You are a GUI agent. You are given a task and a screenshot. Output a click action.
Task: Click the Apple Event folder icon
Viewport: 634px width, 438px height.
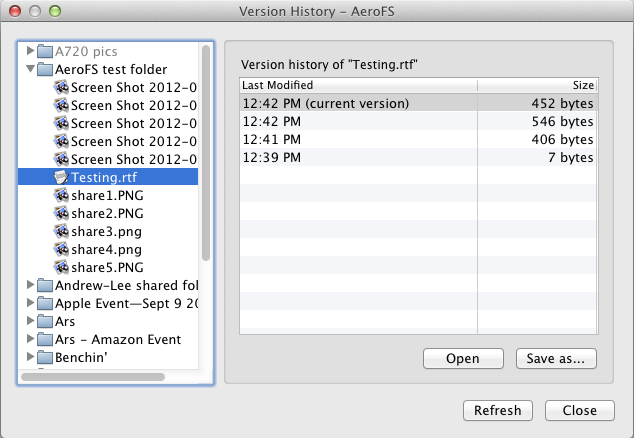coord(45,303)
